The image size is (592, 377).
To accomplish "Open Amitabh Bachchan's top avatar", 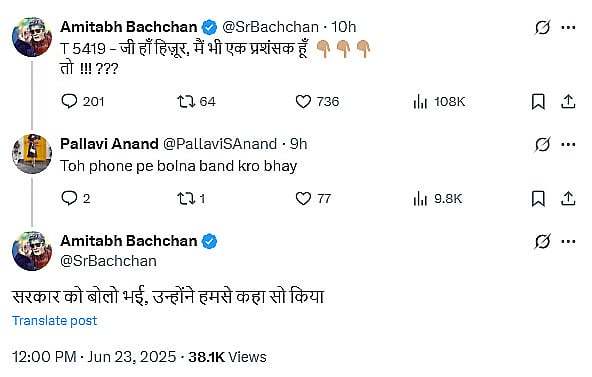I will coord(32,37).
